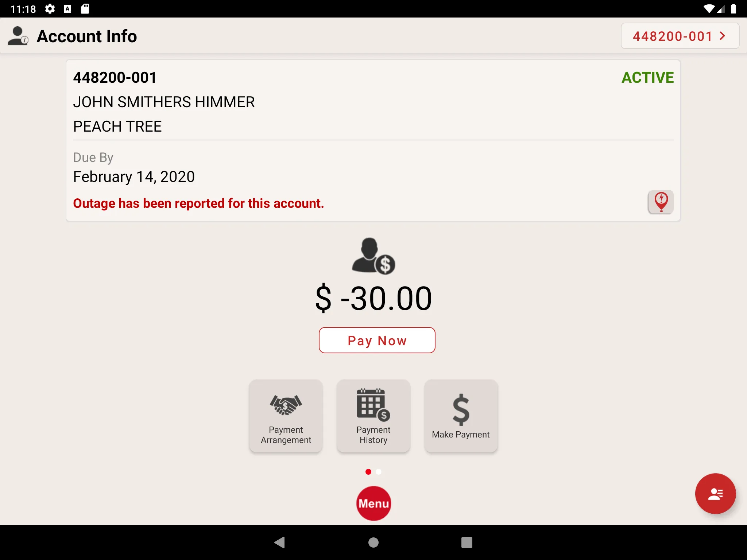The width and height of the screenshot is (747, 560).
Task: Select ACTIVE status label on account
Action: click(x=647, y=77)
